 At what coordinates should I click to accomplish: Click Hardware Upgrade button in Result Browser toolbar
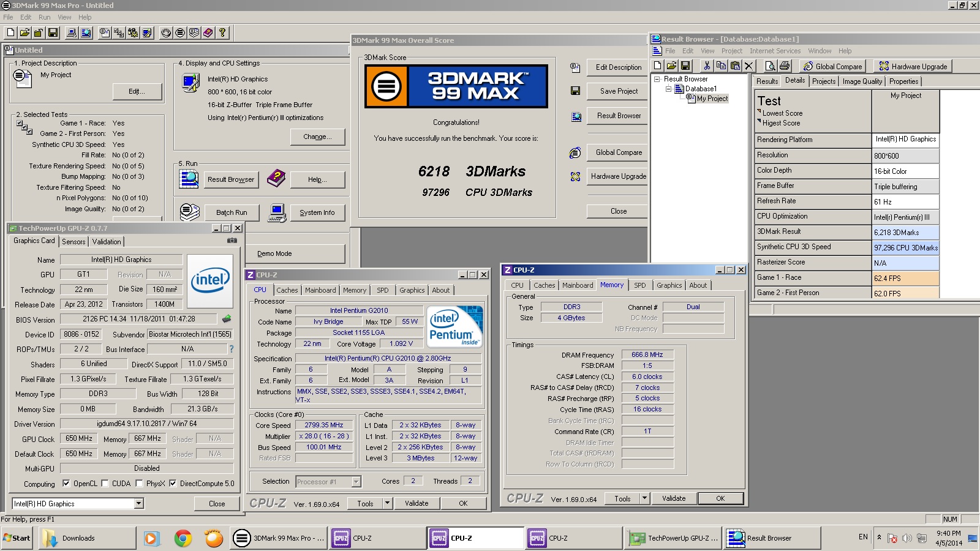[x=913, y=66]
